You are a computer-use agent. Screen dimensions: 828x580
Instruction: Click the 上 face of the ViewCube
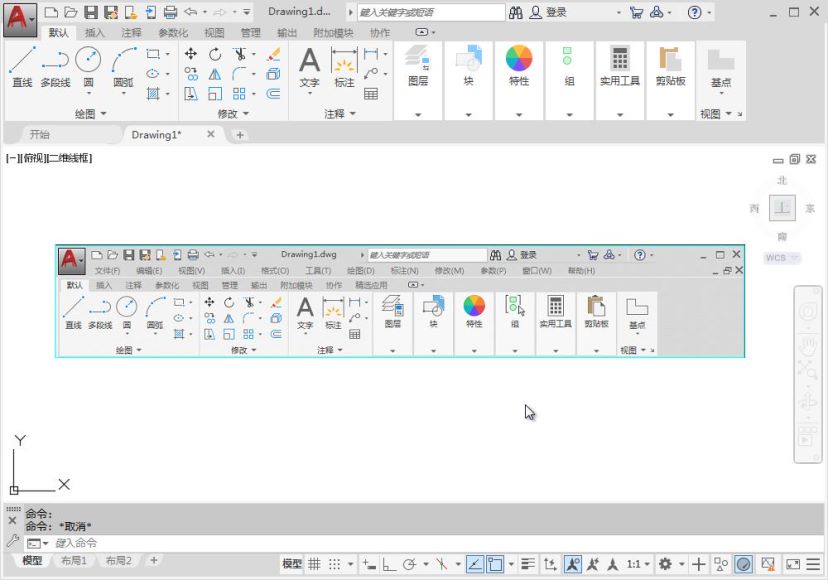tap(782, 208)
